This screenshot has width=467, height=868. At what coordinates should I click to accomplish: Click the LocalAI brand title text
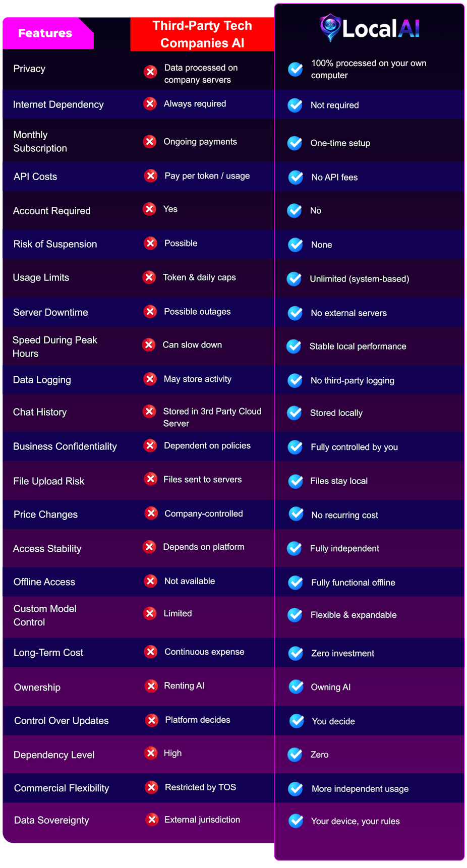381,29
